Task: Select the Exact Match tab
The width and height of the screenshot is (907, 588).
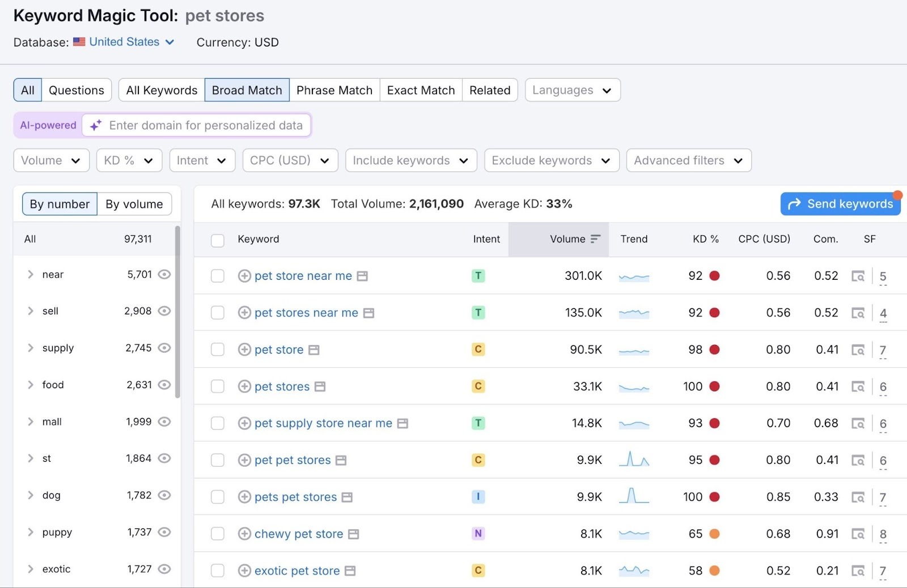Action: [420, 90]
